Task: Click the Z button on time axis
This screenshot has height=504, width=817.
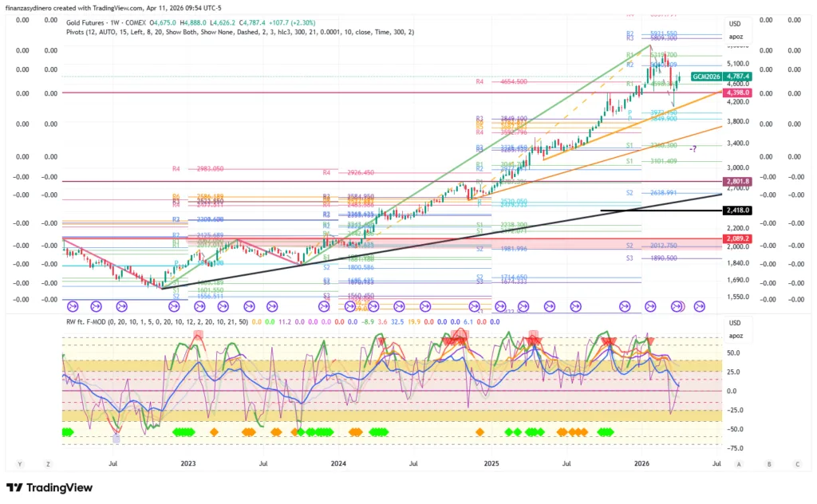Action: pyautogui.click(x=49, y=463)
